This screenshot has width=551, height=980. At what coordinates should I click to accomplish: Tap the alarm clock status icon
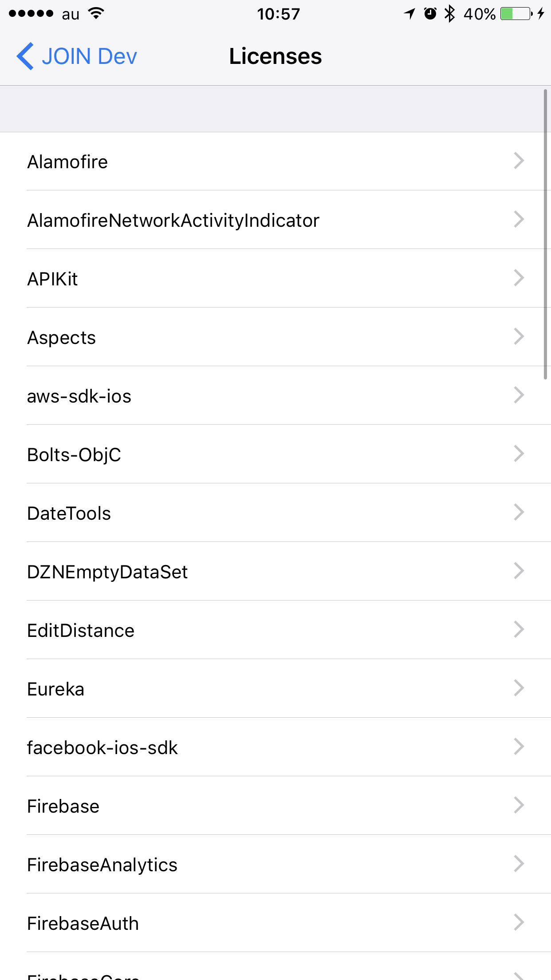click(x=430, y=14)
